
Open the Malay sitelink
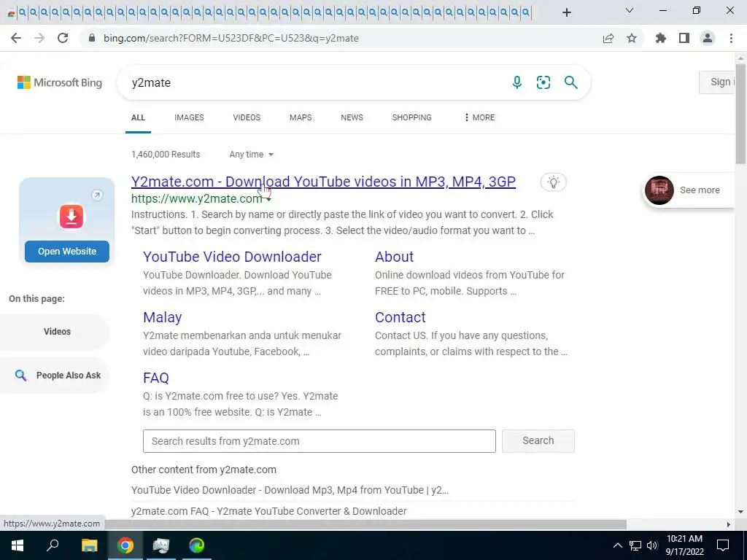[162, 317]
